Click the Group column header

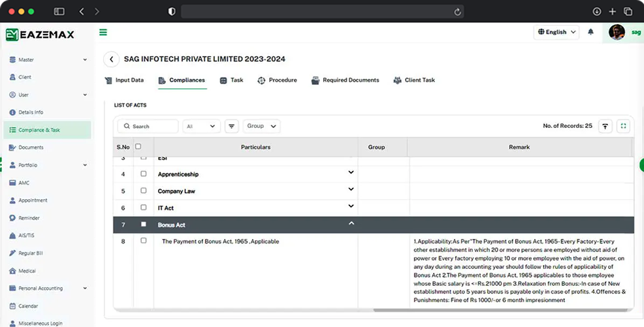[376, 147]
